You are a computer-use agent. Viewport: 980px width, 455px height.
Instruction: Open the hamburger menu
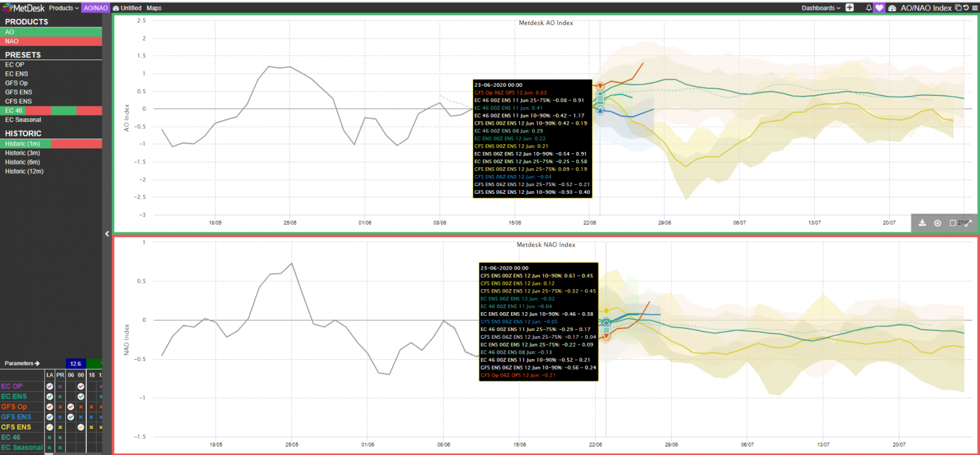click(975, 8)
